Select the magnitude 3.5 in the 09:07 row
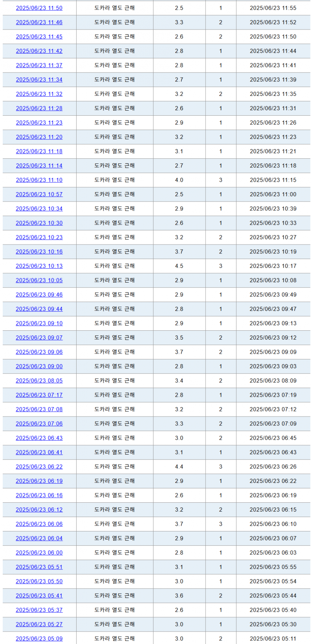 pos(179,338)
